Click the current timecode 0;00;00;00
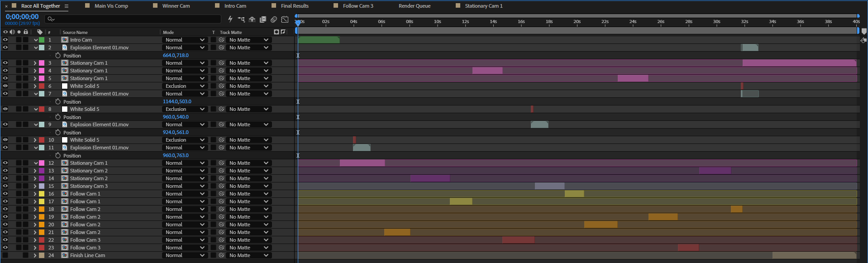 [22, 17]
